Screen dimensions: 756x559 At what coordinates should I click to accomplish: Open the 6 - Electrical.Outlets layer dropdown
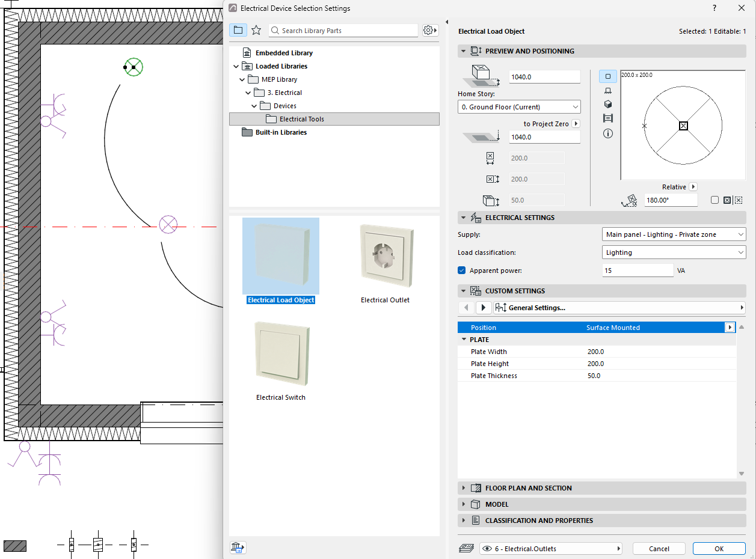(551, 549)
